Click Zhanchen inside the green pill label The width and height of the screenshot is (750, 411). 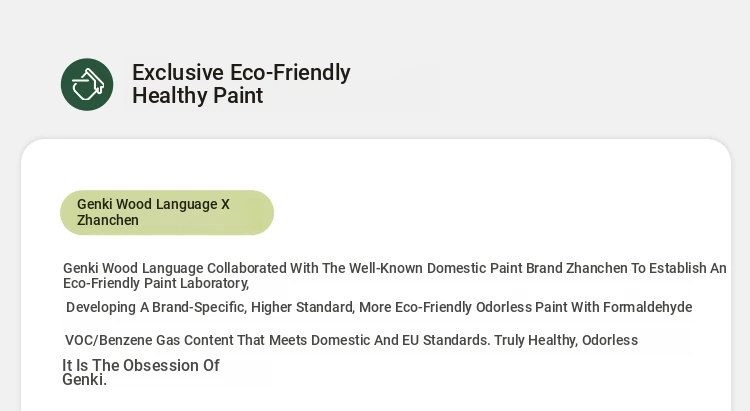click(x=108, y=220)
